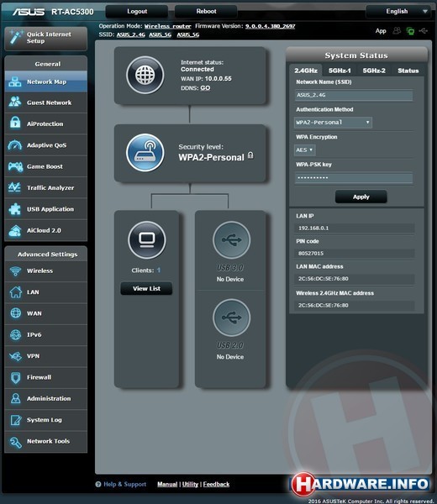Click the ASUS_2.4G SSID link

pos(131,34)
